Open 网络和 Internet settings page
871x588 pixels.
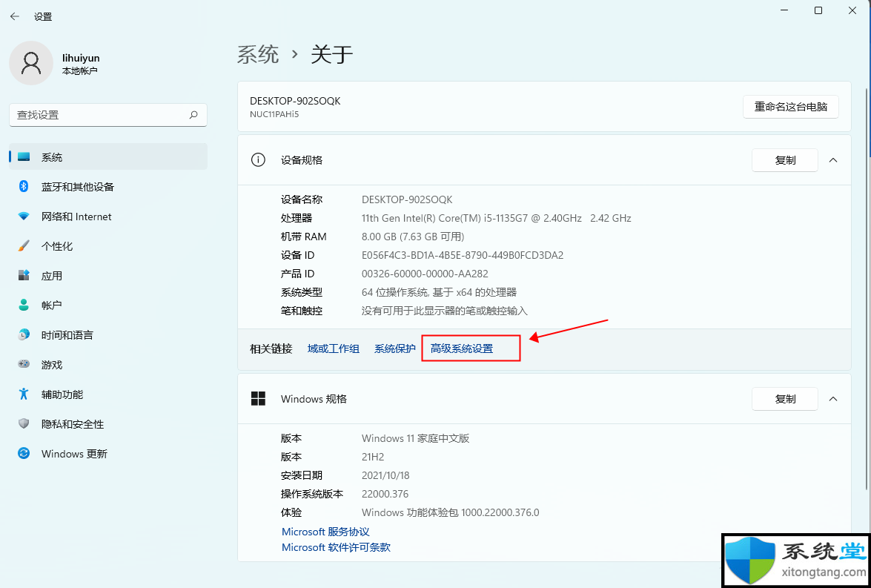tap(108, 217)
